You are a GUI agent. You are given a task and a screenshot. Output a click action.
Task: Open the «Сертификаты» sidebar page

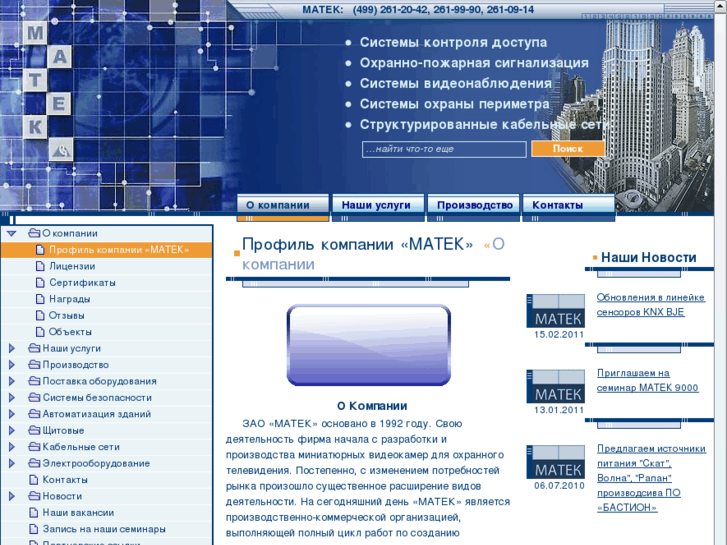(x=82, y=282)
